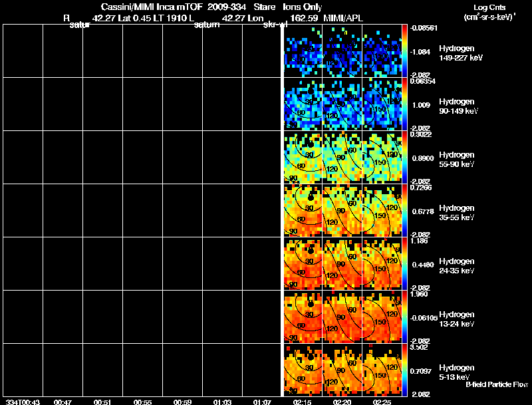
Task: Click the color bar beside Hydrogen 55-90 keV
Action: tap(404, 158)
